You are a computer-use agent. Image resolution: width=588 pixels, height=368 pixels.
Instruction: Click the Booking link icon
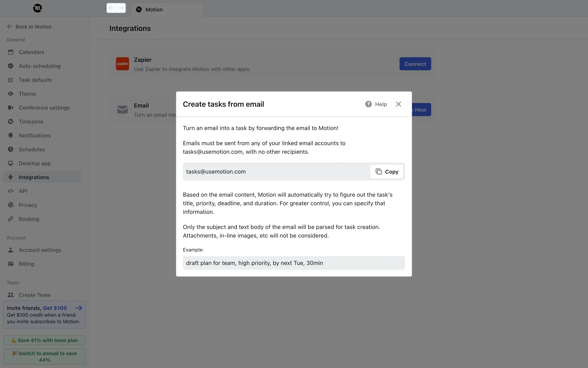(x=10, y=219)
